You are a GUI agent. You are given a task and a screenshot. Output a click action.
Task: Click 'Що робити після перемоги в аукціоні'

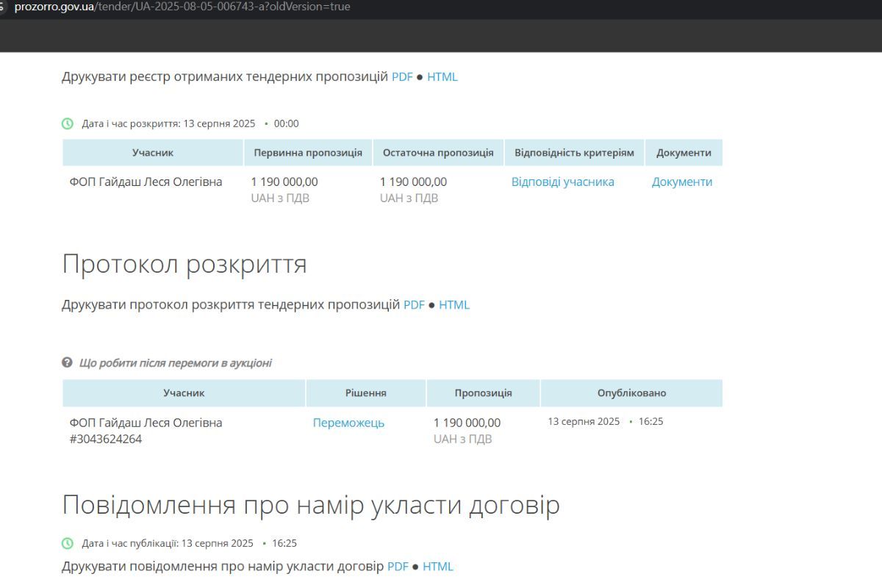click(x=175, y=363)
